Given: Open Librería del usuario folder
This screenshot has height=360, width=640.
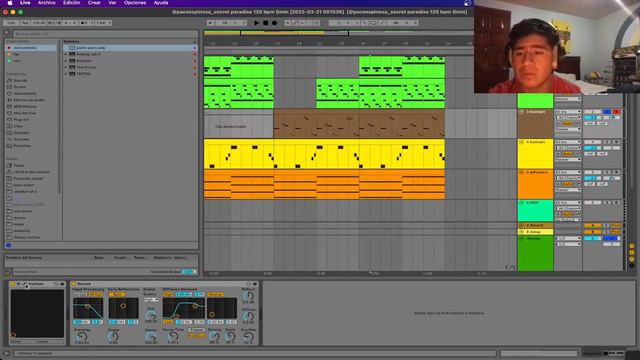Looking at the screenshot, I should pos(31,172).
